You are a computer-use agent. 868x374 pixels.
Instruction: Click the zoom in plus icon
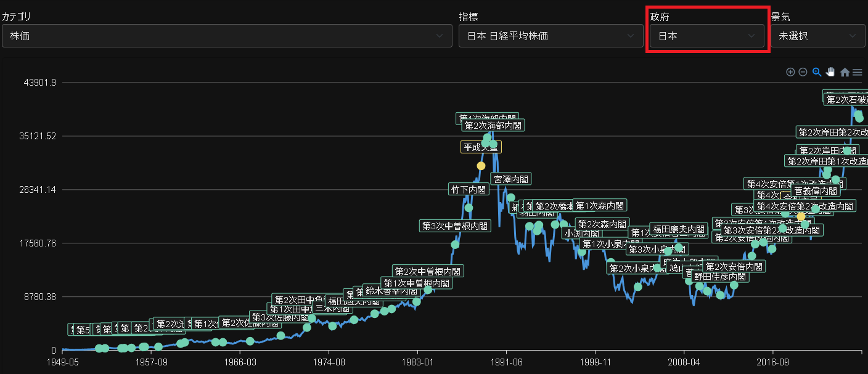point(790,72)
